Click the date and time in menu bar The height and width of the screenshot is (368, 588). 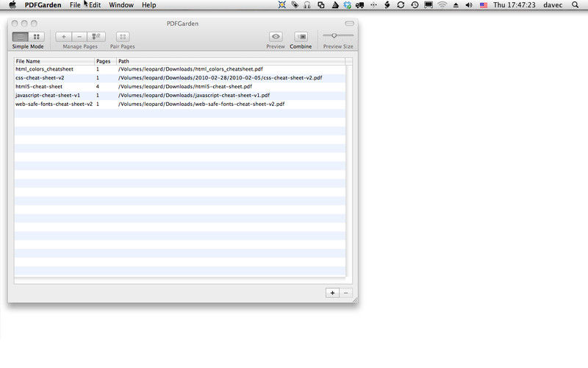514,5
